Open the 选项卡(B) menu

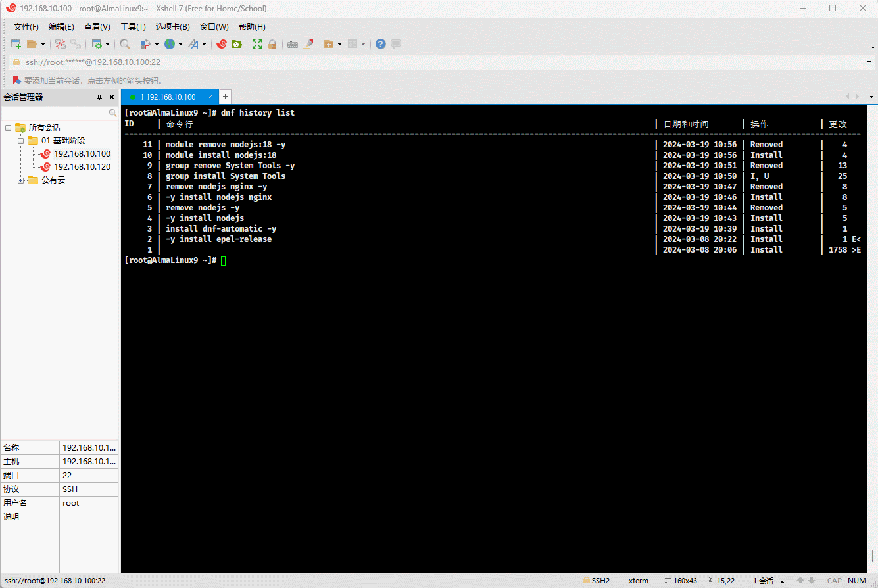pyautogui.click(x=172, y=27)
